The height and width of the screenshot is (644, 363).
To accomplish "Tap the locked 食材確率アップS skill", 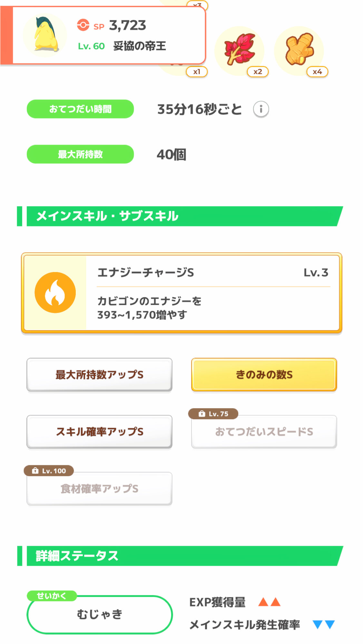I will point(99,489).
